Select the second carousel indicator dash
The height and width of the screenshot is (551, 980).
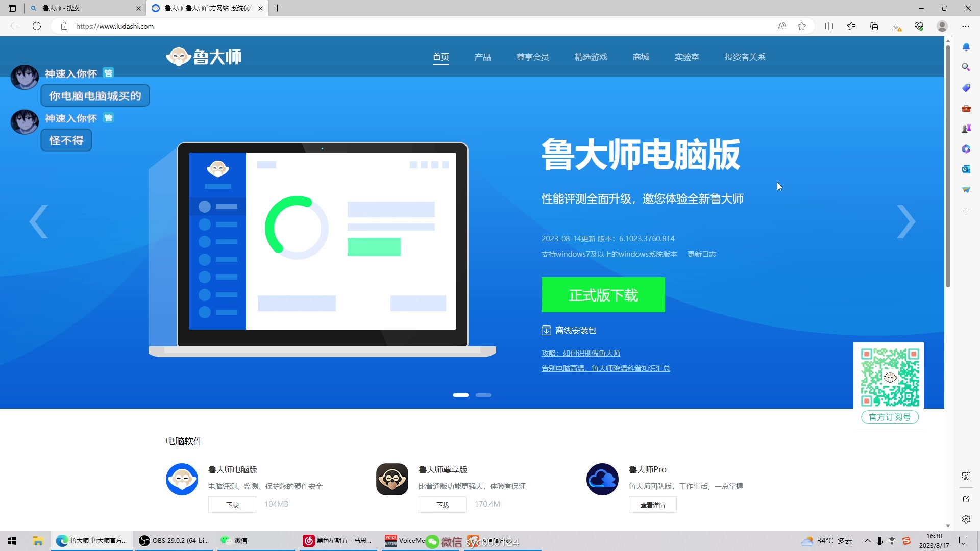[483, 395]
